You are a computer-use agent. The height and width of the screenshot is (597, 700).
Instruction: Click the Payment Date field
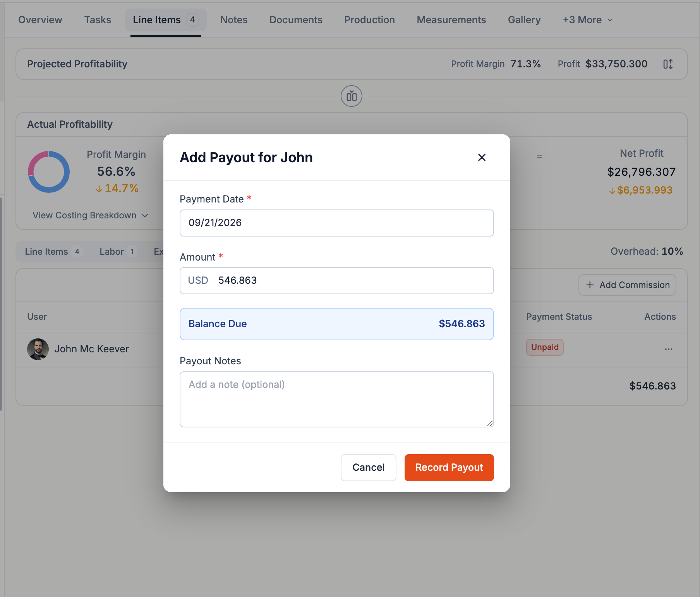[337, 223]
